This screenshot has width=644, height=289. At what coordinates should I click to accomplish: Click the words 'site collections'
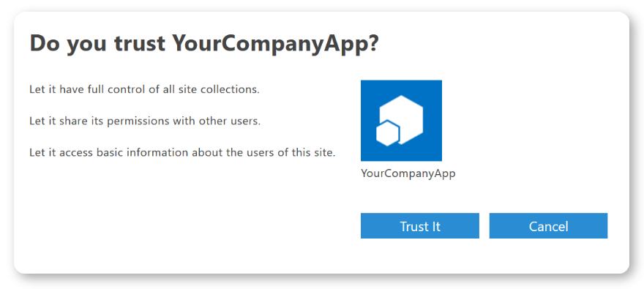tap(220, 89)
